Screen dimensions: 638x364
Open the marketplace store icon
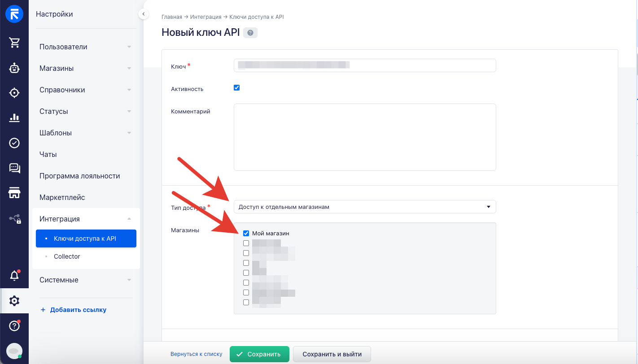click(14, 193)
